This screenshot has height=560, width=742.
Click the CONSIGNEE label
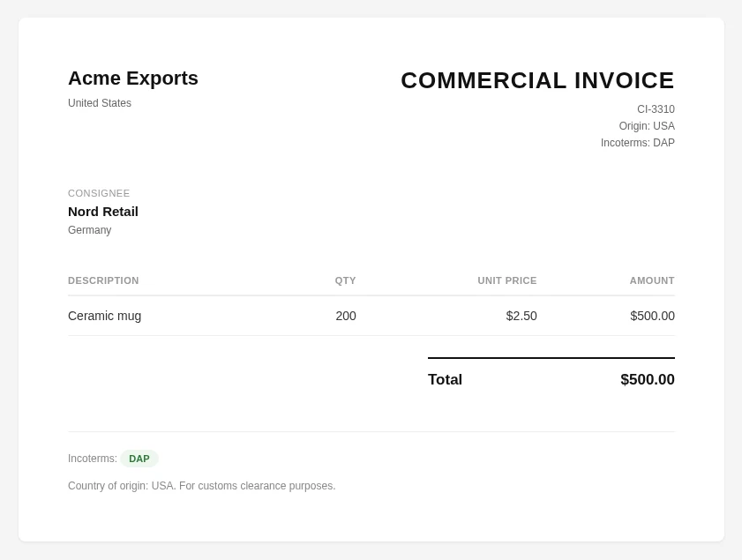pyautogui.click(x=99, y=193)
